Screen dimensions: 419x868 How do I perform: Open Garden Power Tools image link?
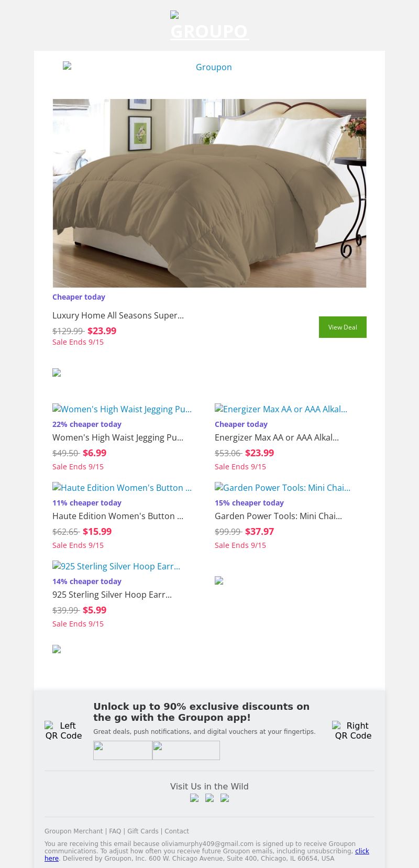pyautogui.click(x=282, y=488)
